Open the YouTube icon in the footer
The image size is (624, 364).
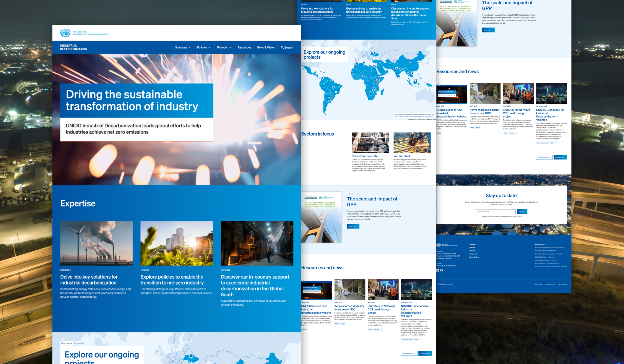click(442, 270)
